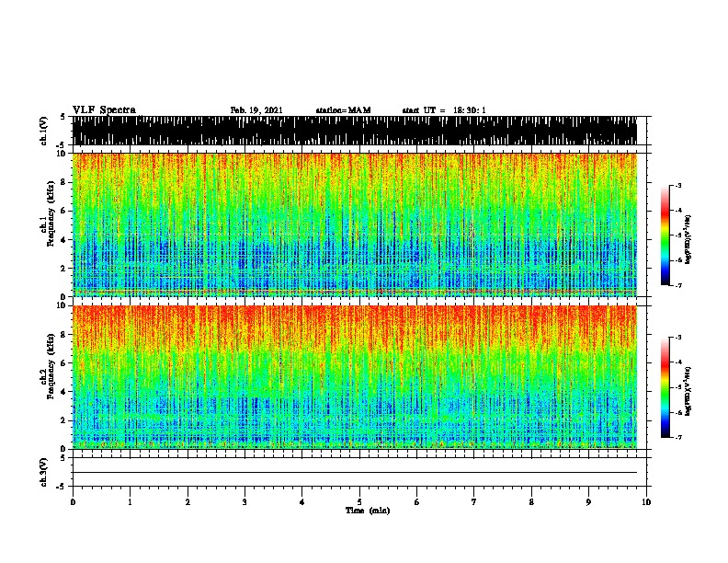Click the "-7" value on ch.2 color bar
This screenshot has width=728, height=563.
678,438
